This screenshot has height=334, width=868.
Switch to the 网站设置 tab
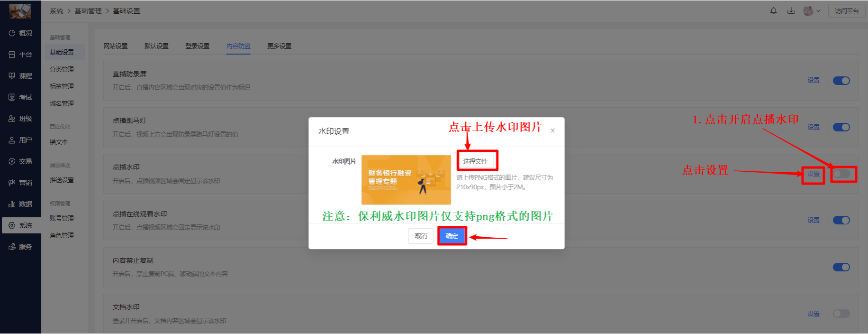coord(116,46)
